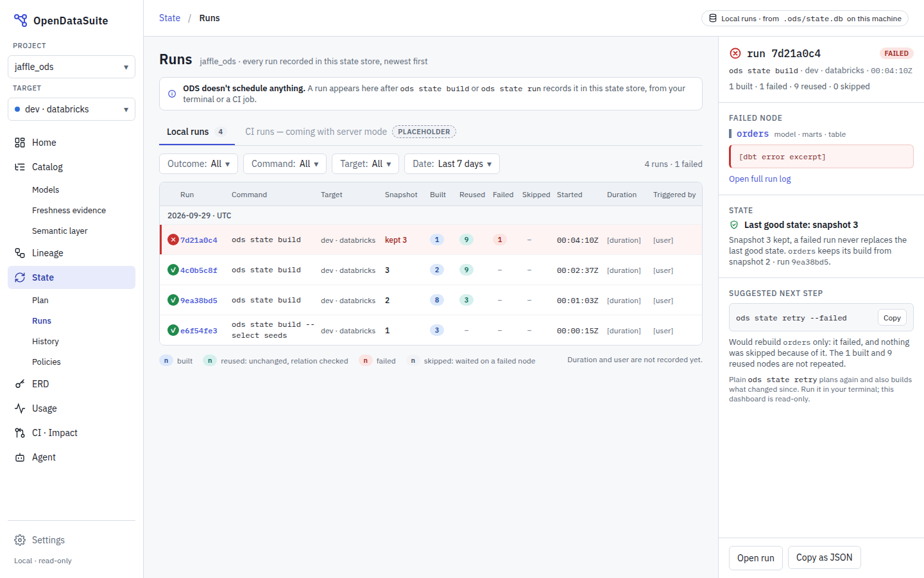
Task: Open Semantic layer in sidebar
Action: pyautogui.click(x=60, y=231)
